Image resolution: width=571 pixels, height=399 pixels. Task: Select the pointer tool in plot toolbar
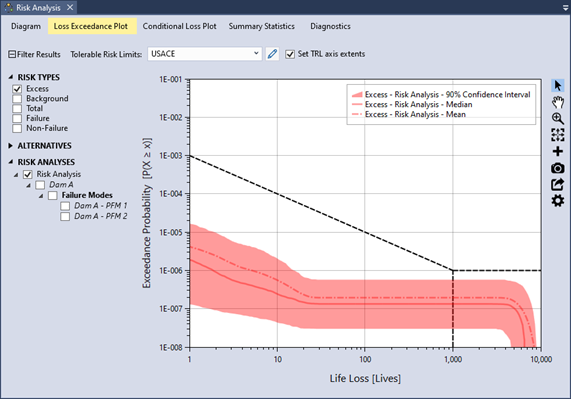558,86
